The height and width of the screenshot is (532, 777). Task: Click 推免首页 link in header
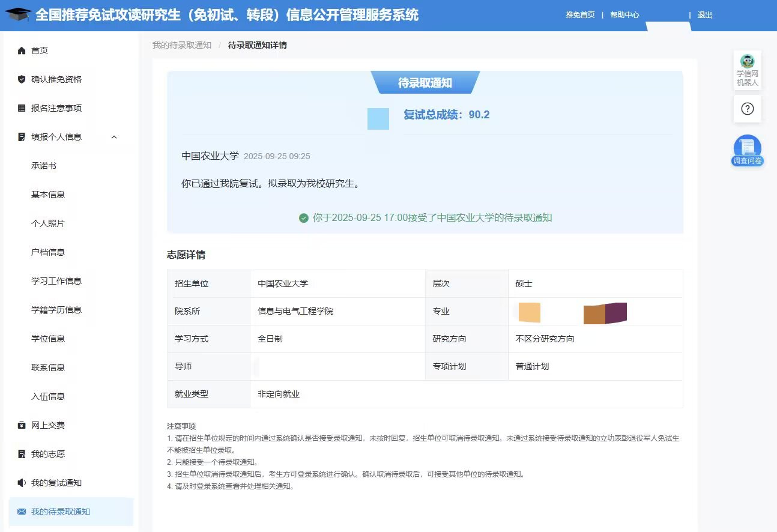(580, 15)
